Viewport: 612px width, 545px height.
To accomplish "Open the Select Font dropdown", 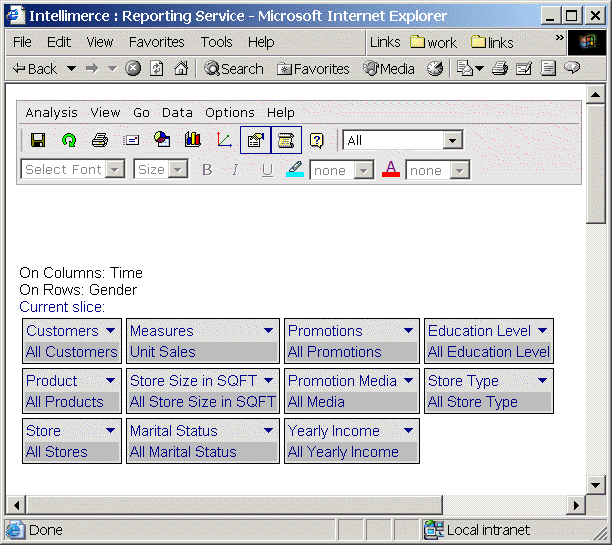I will [115, 169].
